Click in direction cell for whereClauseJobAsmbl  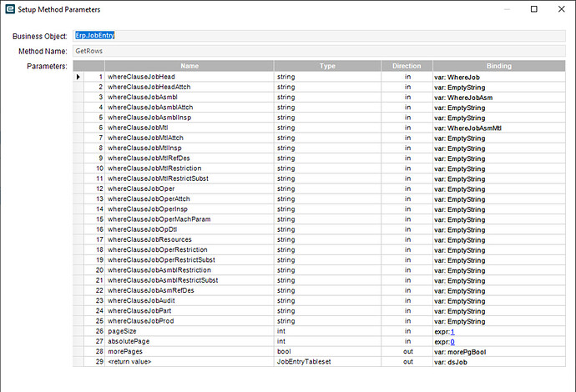point(407,98)
